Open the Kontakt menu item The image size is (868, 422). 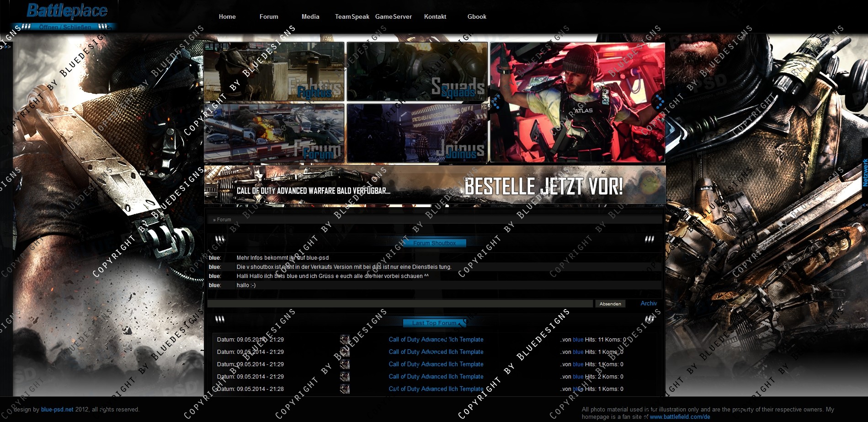tap(435, 16)
